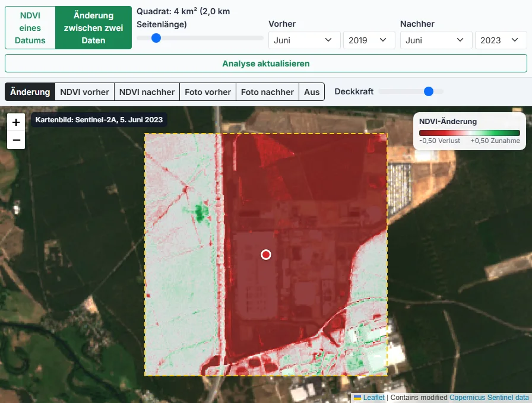
Task: Display the 'Foto nachher' layer
Action: (x=267, y=92)
